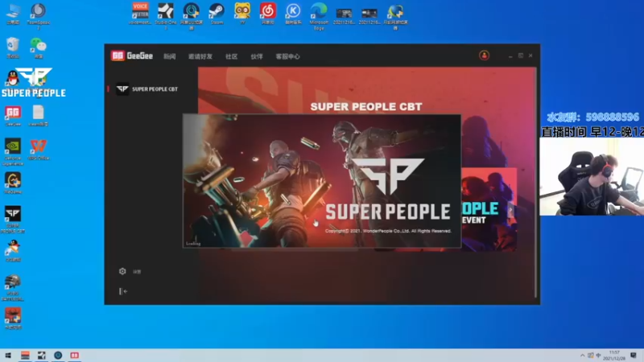
Task: Open the YY desktop shortcut
Action: (x=242, y=14)
